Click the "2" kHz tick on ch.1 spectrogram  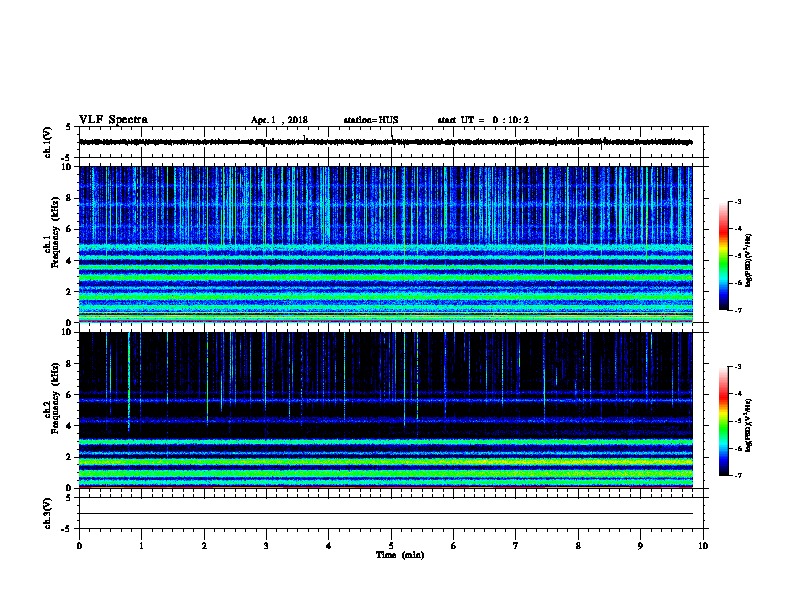(69, 292)
